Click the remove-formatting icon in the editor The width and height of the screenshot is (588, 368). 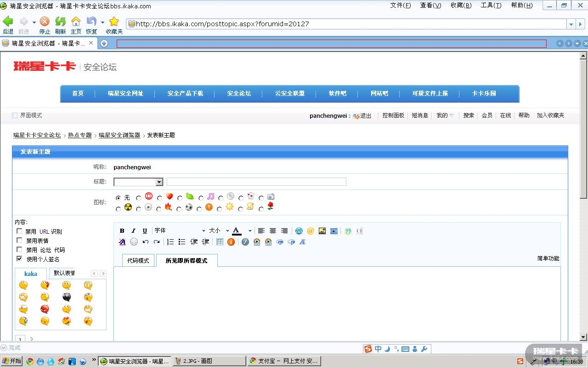[x=122, y=242]
